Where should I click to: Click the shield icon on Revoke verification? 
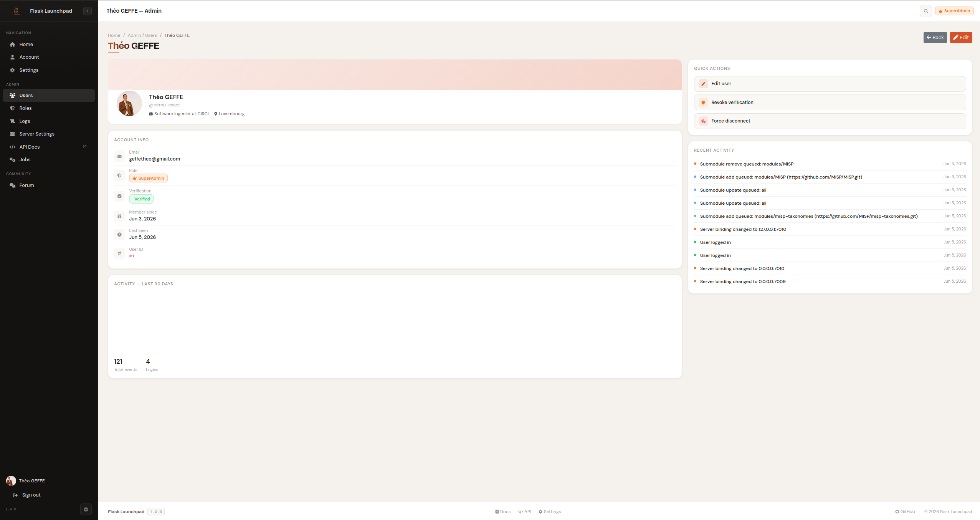click(703, 103)
